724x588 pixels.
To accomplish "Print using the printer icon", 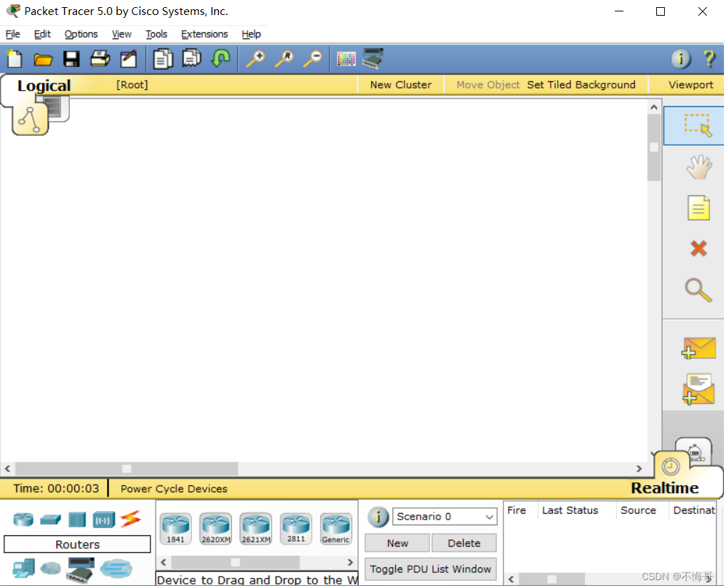I will 100,59.
